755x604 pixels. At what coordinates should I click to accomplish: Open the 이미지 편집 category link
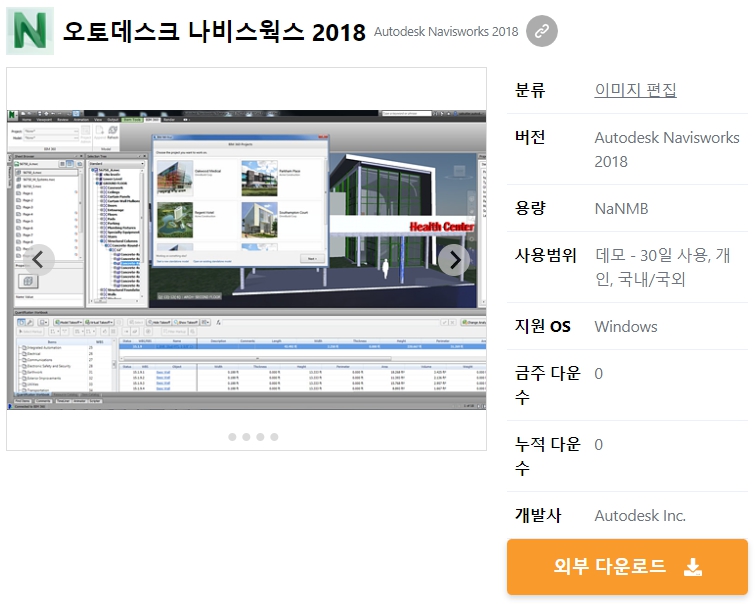636,90
